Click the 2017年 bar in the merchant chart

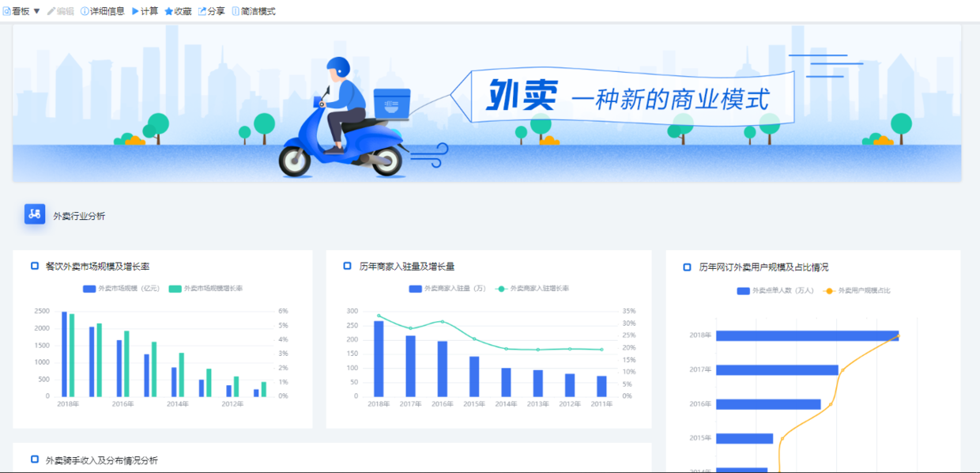point(410,366)
